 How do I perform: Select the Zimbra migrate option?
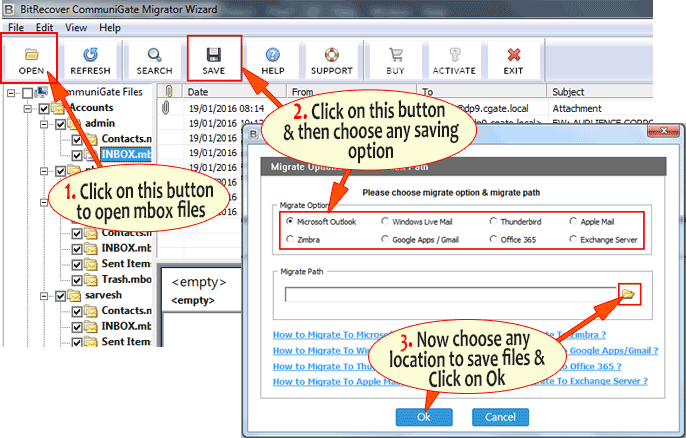click(290, 239)
